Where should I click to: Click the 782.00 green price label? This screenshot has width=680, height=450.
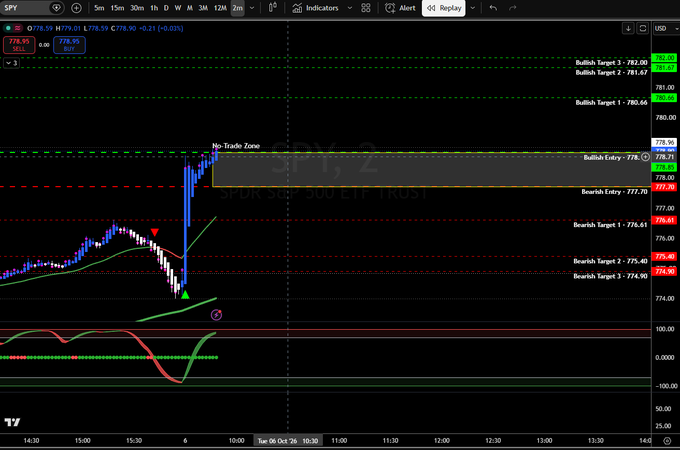point(664,58)
